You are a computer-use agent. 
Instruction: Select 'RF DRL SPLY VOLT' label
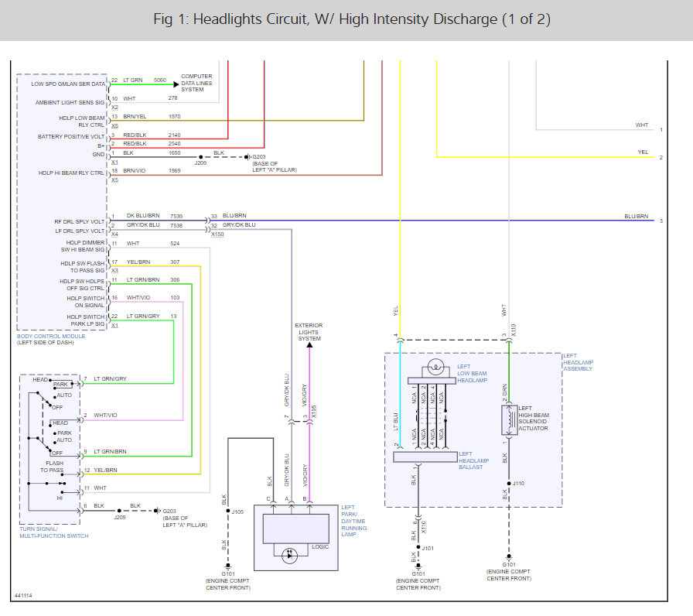79,221
